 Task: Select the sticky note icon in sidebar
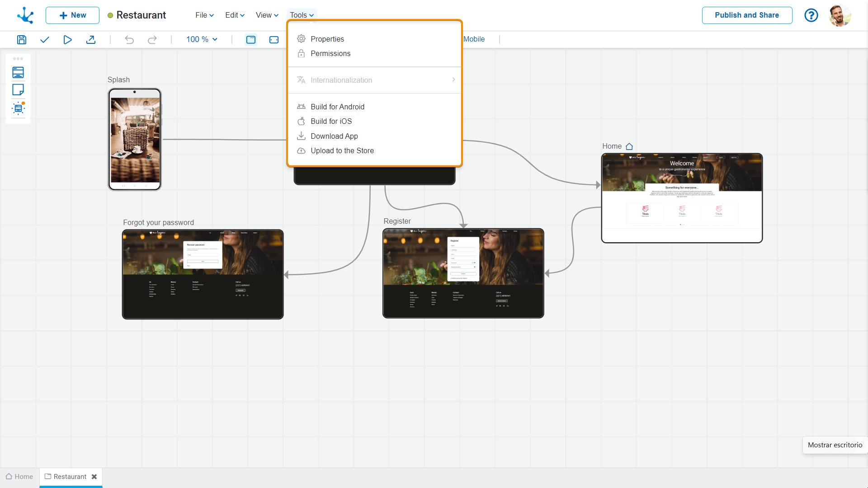tap(18, 90)
